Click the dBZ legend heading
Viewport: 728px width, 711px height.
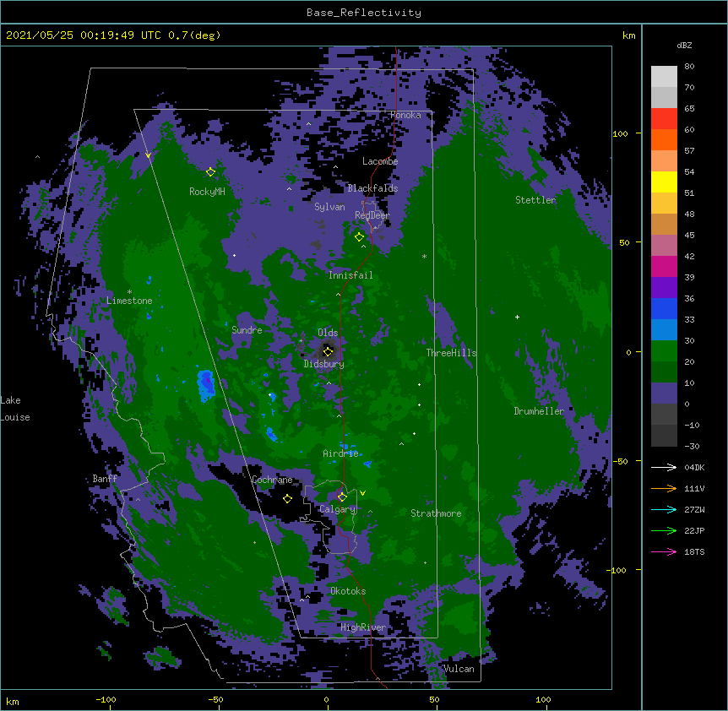tap(684, 46)
